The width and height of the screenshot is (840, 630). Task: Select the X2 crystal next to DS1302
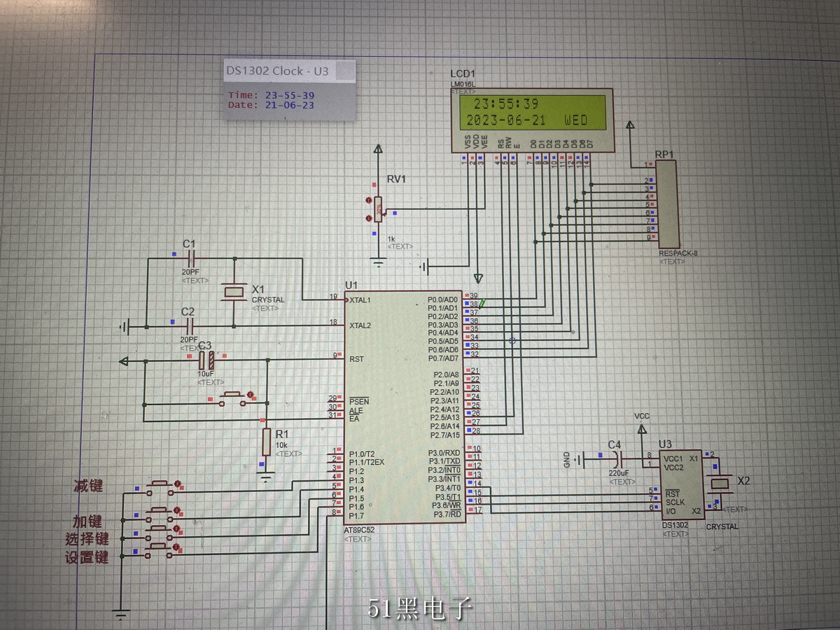pos(720,483)
